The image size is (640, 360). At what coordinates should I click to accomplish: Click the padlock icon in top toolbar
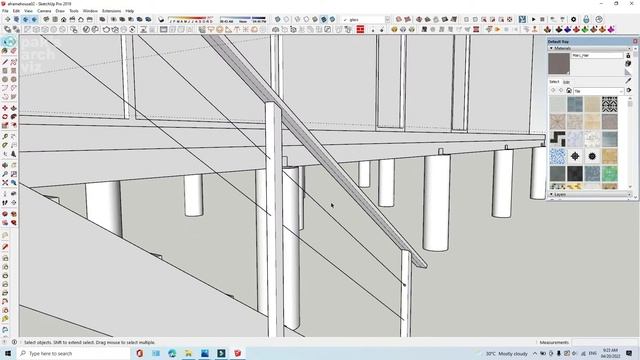coord(586,19)
